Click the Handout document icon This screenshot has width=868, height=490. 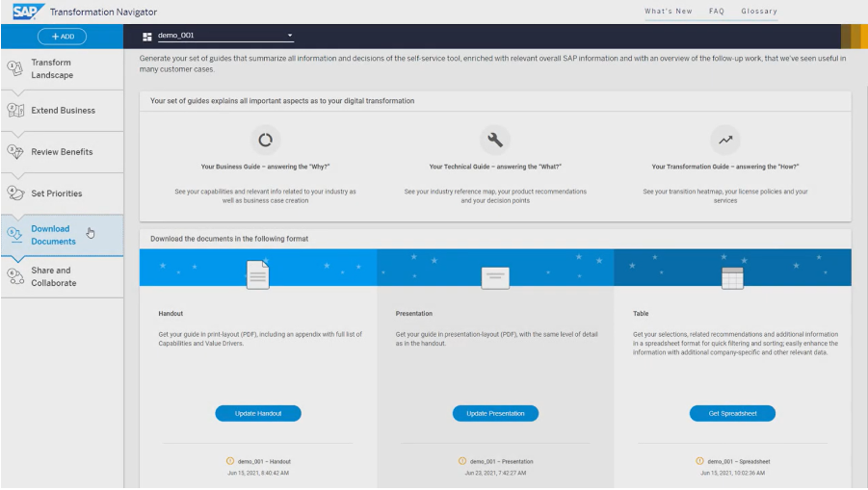(x=258, y=275)
